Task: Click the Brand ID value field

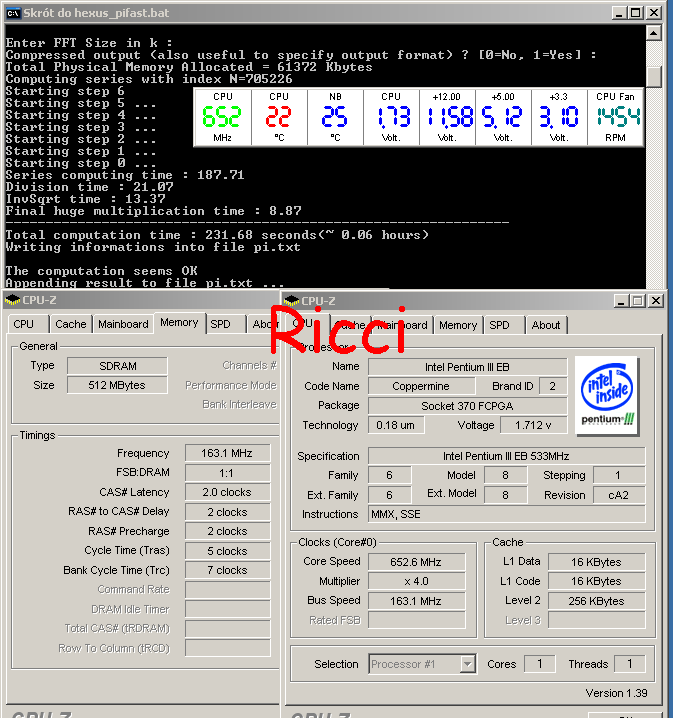Action: pos(553,386)
